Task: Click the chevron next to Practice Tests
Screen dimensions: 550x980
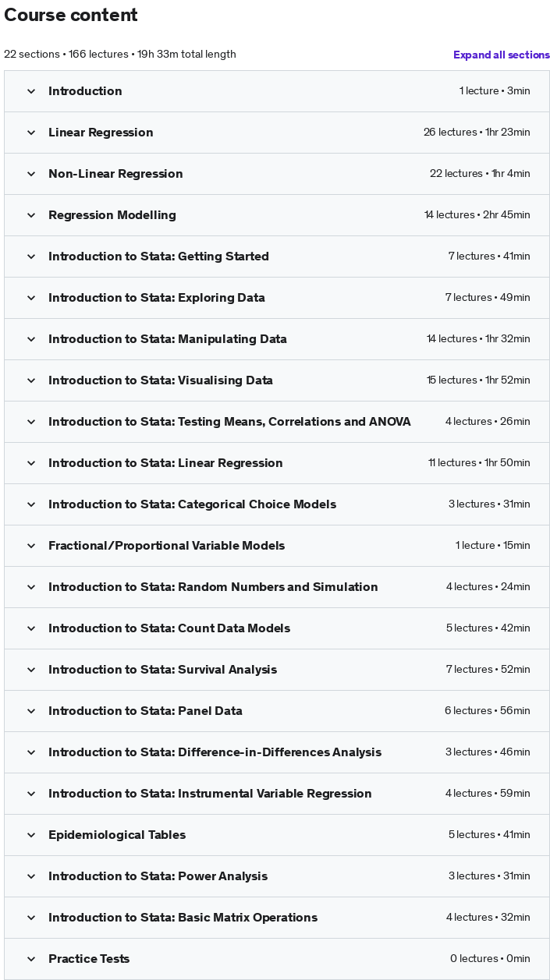Action: tap(31, 959)
